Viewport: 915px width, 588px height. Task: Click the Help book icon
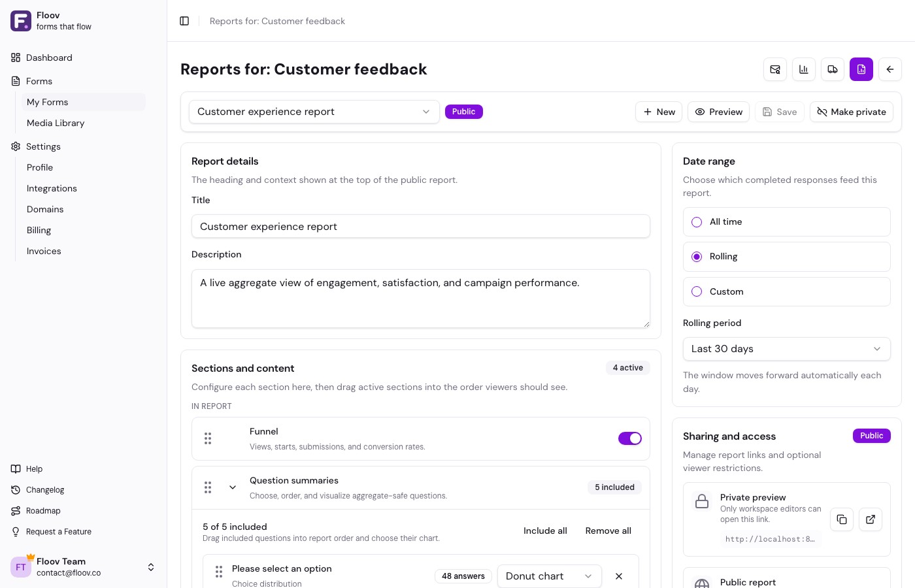(x=16, y=469)
